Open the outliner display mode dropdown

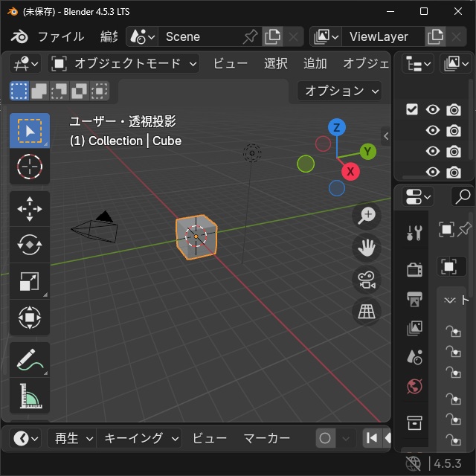[x=456, y=63]
